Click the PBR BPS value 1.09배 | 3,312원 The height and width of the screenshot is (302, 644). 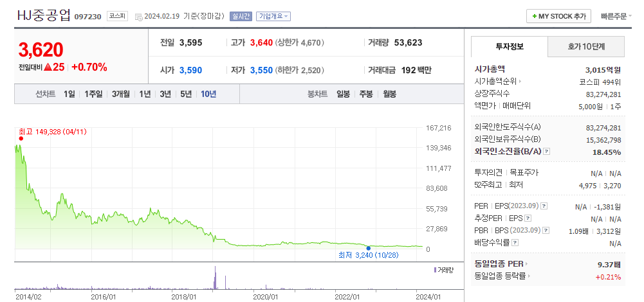[x=595, y=231]
